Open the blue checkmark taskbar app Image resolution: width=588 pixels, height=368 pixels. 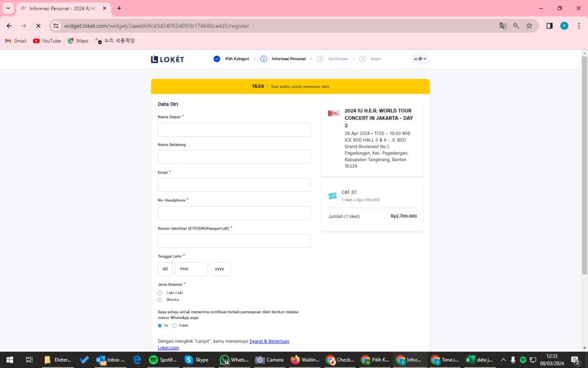[x=84, y=360]
